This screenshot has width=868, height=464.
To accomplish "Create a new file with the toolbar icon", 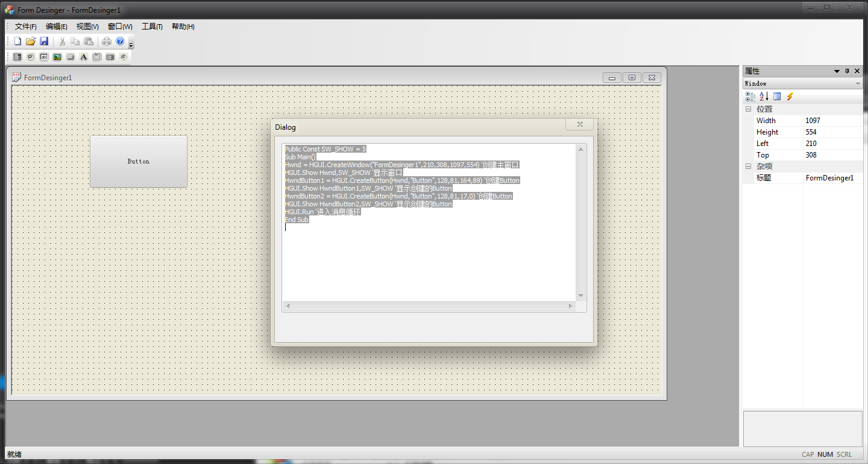I will pyautogui.click(x=17, y=42).
